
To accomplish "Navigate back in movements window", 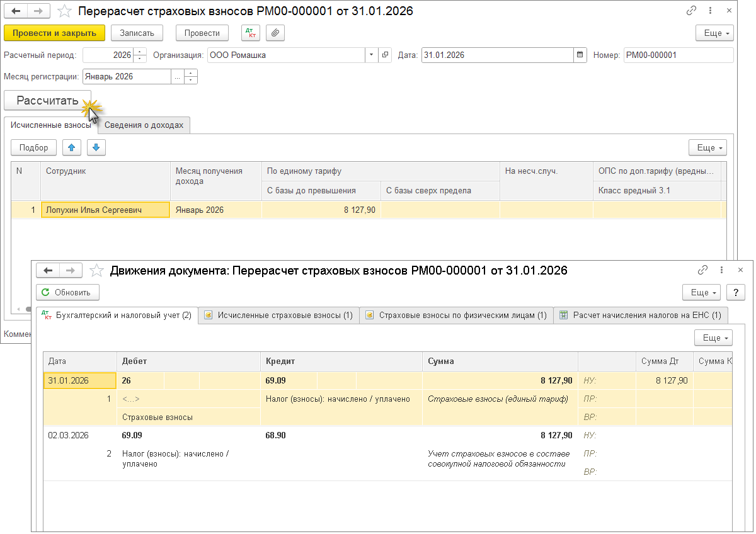I will (48, 271).
